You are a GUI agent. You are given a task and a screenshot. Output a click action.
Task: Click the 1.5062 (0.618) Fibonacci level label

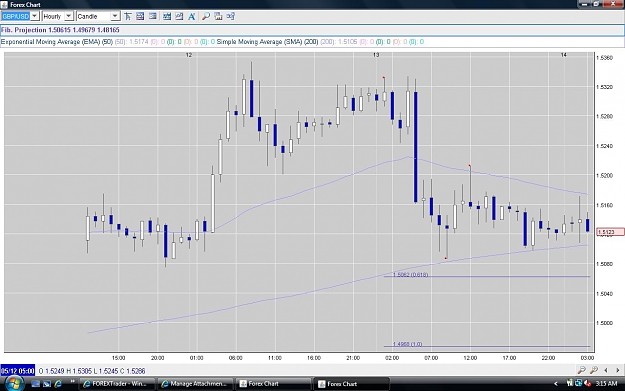[x=410, y=275]
